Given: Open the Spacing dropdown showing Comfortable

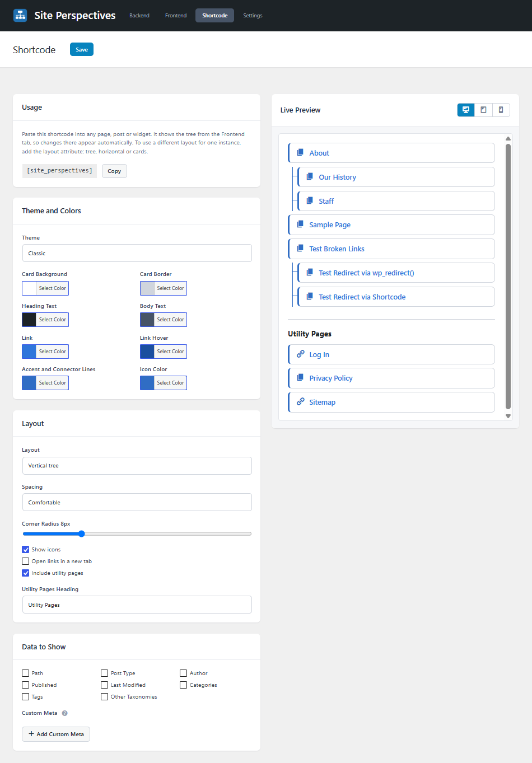Looking at the screenshot, I should (x=137, y=502).
